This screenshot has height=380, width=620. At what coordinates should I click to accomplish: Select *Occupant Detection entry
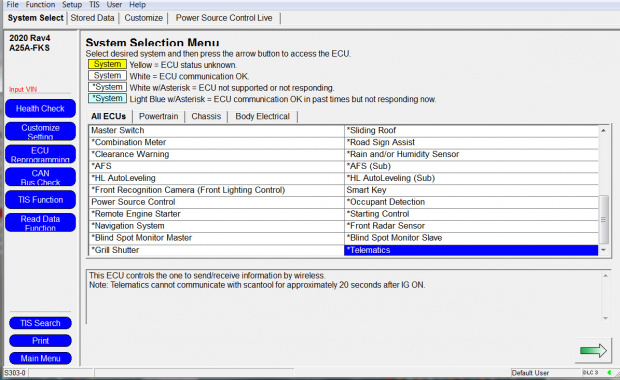click(471, 202)
